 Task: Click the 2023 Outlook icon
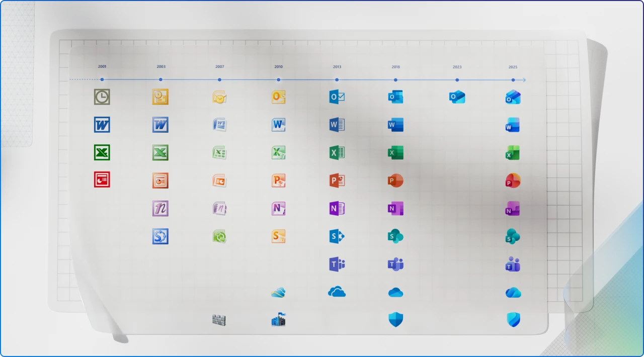pyautogui.click(x=457, y=97)
